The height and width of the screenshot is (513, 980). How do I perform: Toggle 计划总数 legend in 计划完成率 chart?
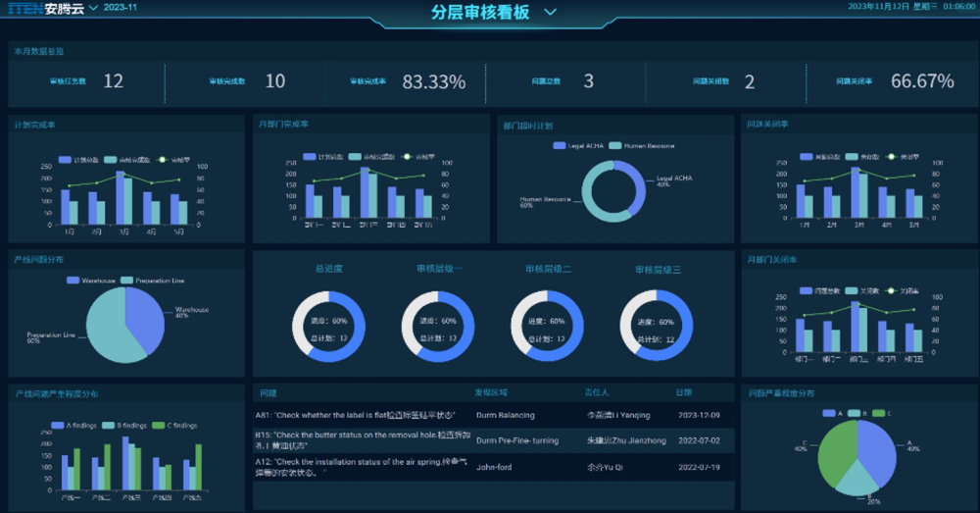78,160
